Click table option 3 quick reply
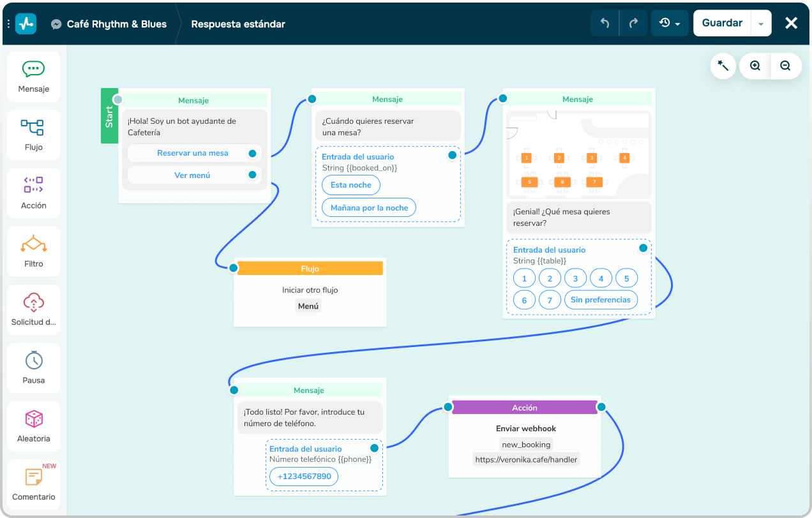Viewport: 812px width, 518px height. pyautogui.click(x=575, y=279)
